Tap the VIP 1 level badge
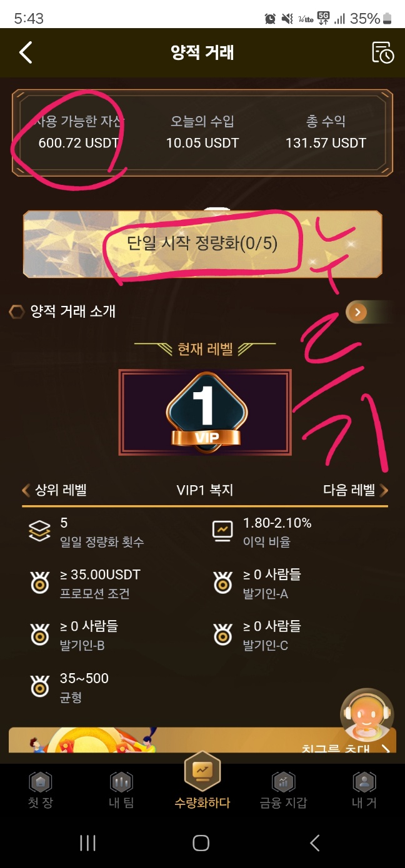This screenshot has width=405, height=868. [x=206, y=412]
